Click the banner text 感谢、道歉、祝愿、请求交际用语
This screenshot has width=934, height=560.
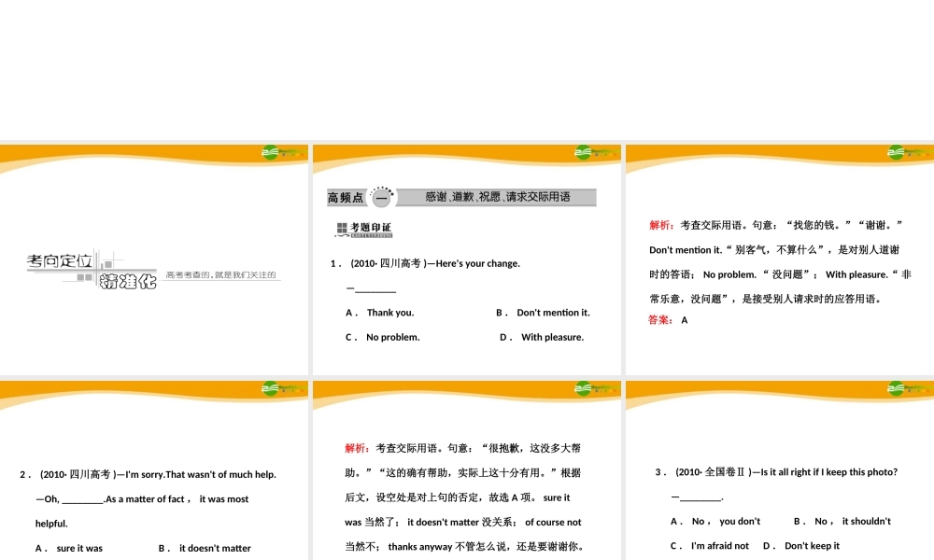(x=498, y=197)
